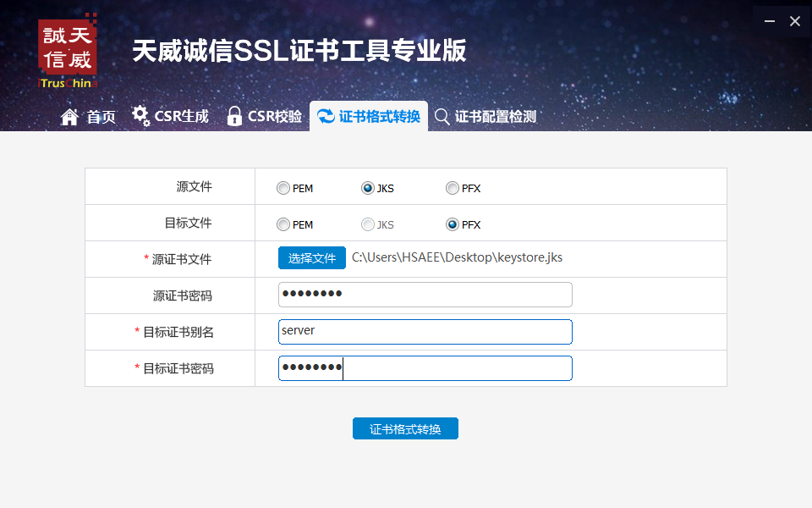Image resolution: width=812 pixels, height=508 pixels.
Task: Minimize the SSL tool window
Action: 770,21
